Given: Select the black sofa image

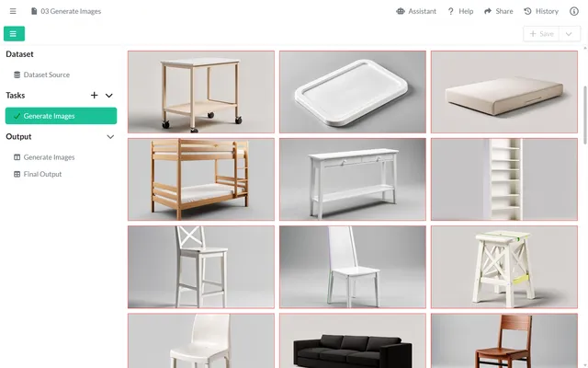Looking at the screenshot, I should click(353, 340).
